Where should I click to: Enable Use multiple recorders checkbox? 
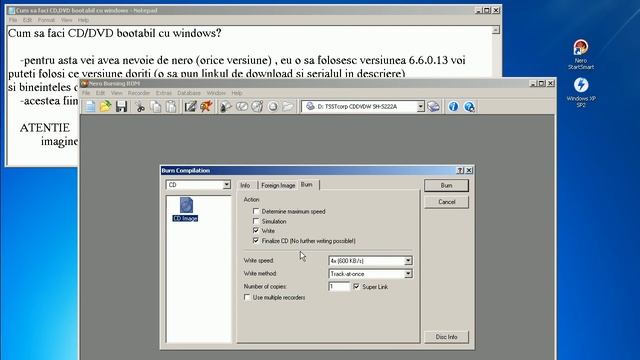pos(247,298)
